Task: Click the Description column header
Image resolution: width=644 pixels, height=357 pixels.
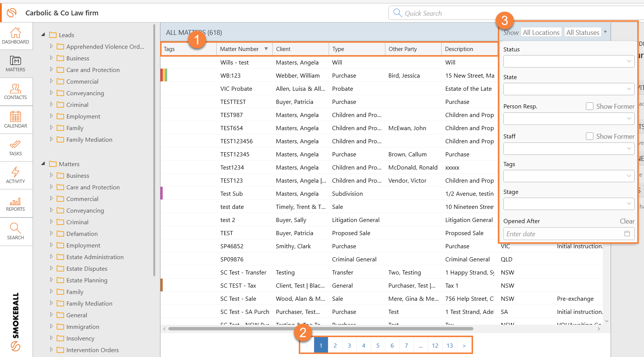Action: [470, 49]
